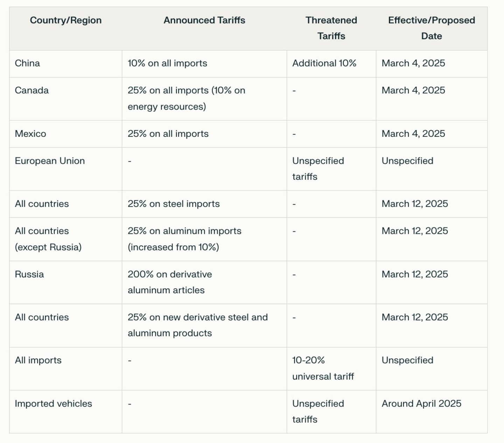Select "200% on derivative aluminum articles" cell
This screenshot has width=504, height=443.
170,282
